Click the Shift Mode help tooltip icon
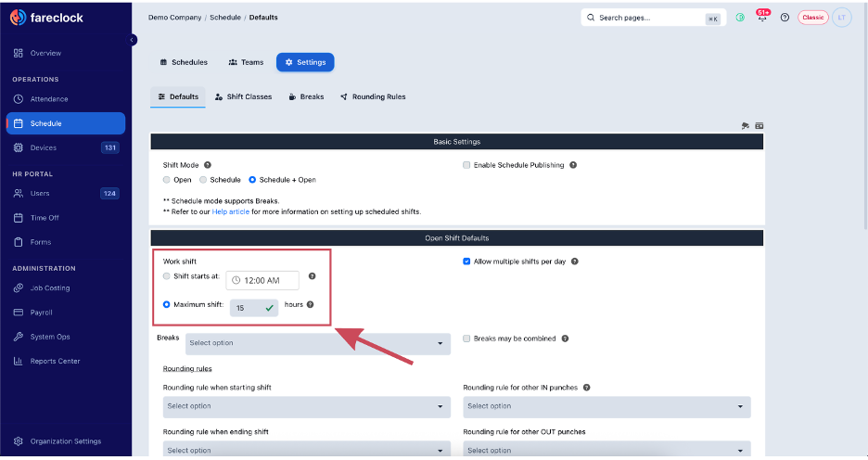Image resolution: width=868 pixels, height=460 pixels. click(208, 165)
